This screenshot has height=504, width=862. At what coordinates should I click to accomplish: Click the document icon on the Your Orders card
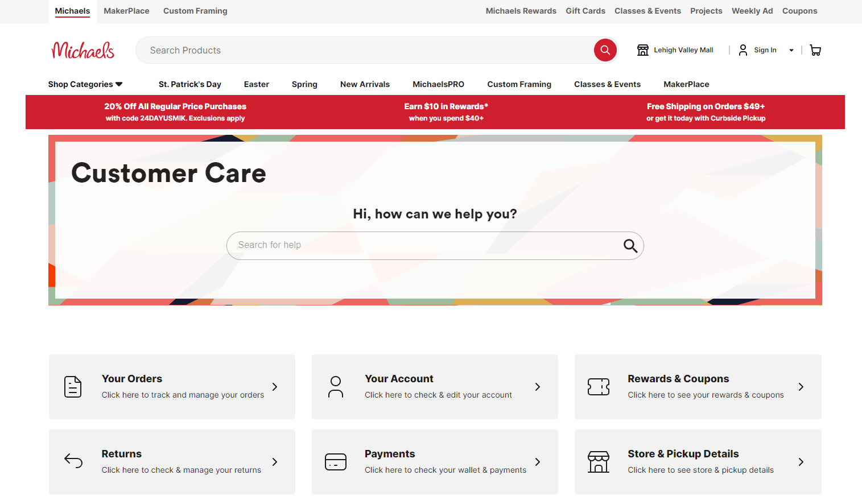[73, 387]
